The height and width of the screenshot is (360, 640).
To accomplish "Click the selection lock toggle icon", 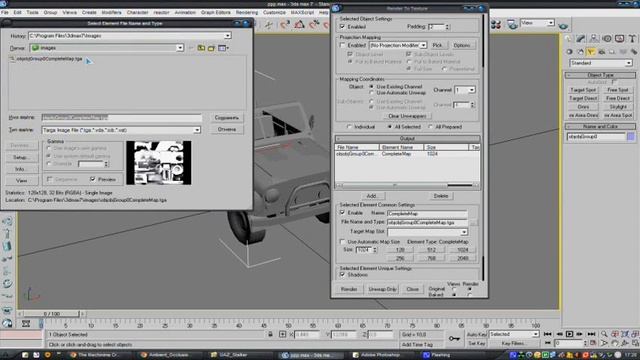I will coord(270,334).
